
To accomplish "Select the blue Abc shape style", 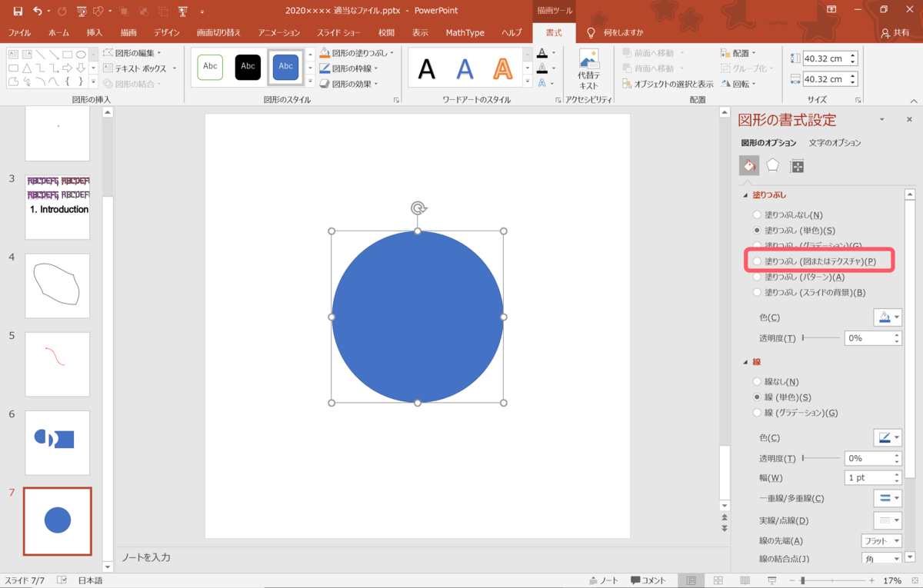I will click(285, 68).
